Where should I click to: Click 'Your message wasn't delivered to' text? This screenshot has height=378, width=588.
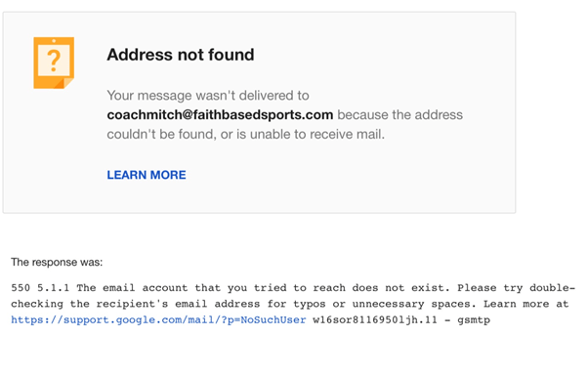(208, 96)
